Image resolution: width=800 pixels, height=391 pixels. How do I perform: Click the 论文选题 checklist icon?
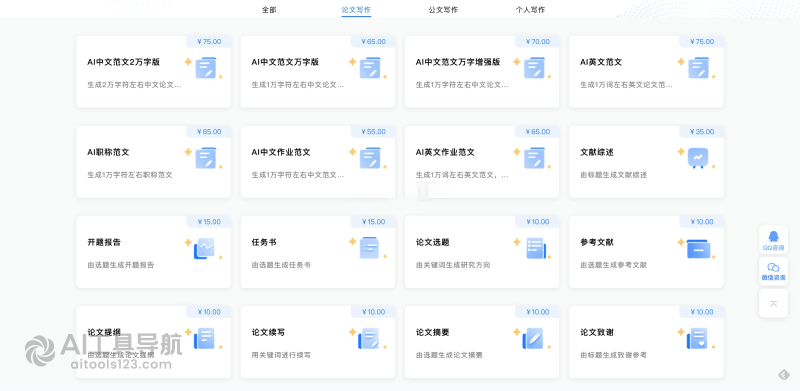click(x=536, y=249)
